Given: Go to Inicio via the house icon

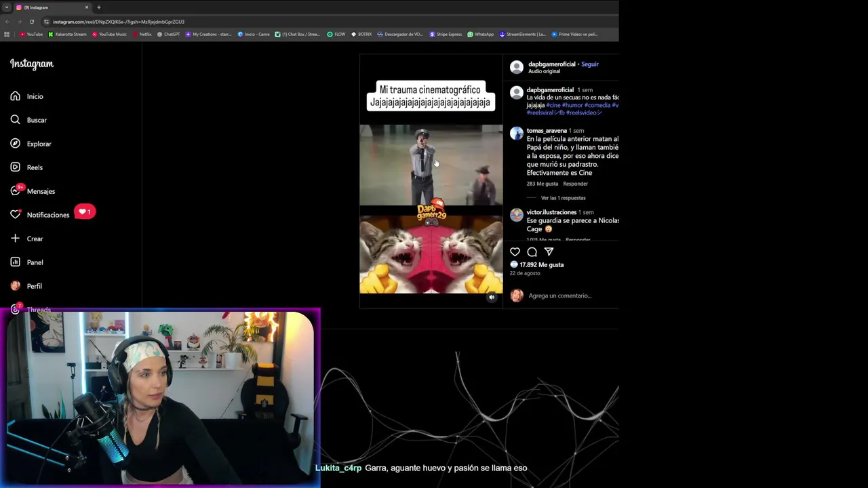Looking at the screenshot, I should (15, 96).
